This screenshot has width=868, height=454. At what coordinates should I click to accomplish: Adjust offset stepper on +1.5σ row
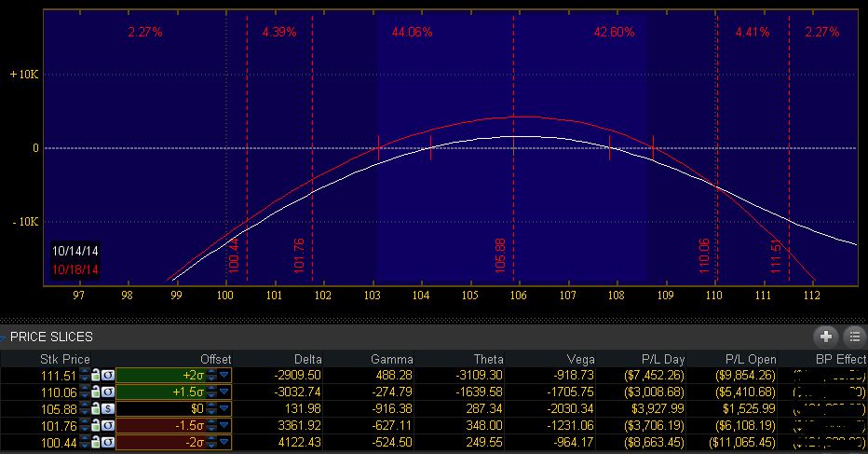211,392
